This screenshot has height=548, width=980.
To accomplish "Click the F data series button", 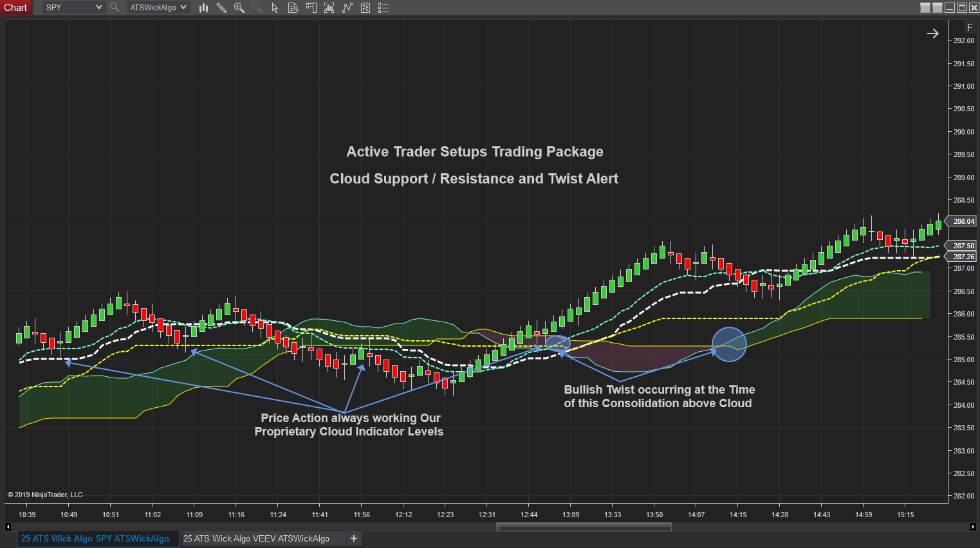I will [969, 27].
